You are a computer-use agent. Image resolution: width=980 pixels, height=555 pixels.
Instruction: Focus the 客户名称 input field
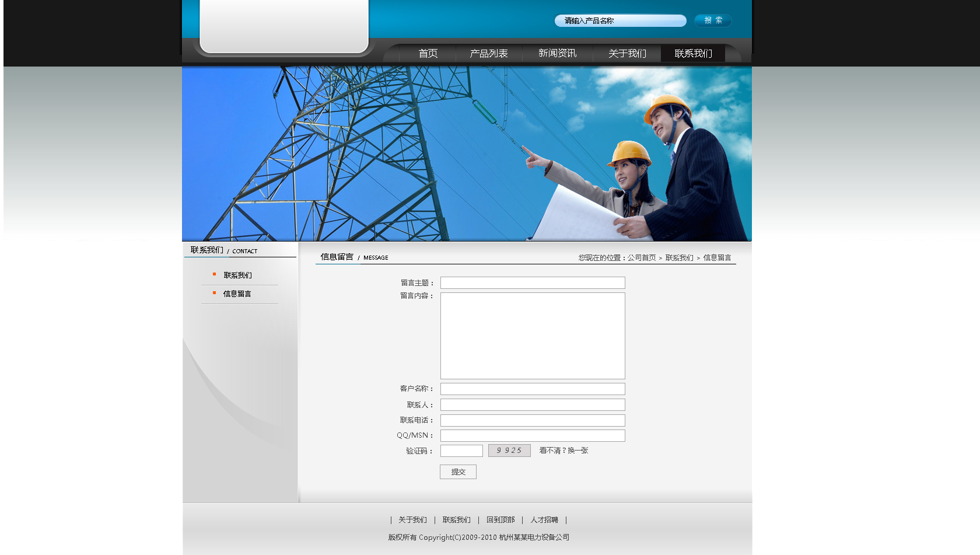[533, 389]
